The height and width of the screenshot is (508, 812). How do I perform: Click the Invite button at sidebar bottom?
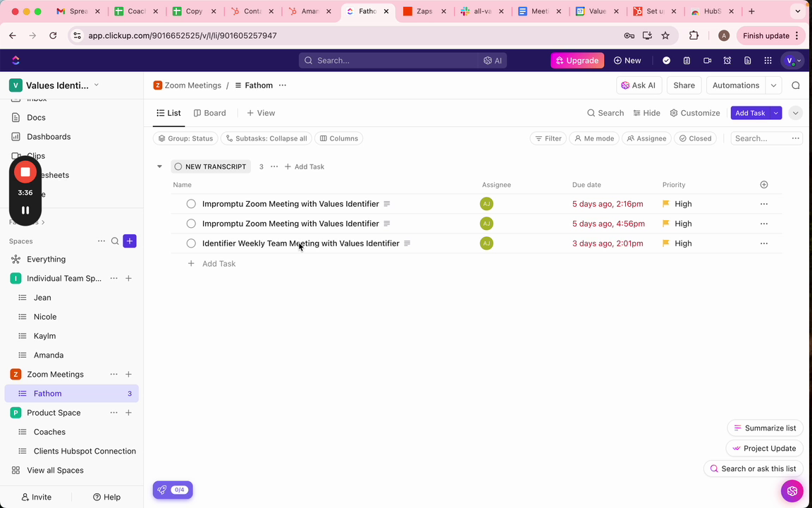(x=36, y=497)
